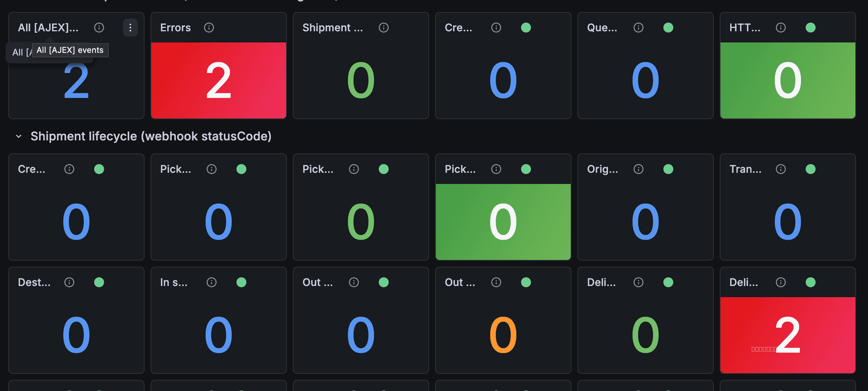868x391 pixels.
Task: Show the In s... panel description icon
Action: coord(212,282)
